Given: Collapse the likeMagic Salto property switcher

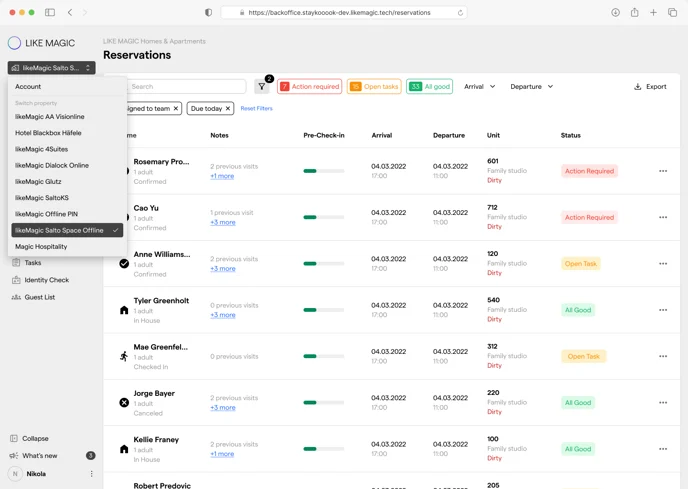Looking at the screenshot, I should pos(51,68).
